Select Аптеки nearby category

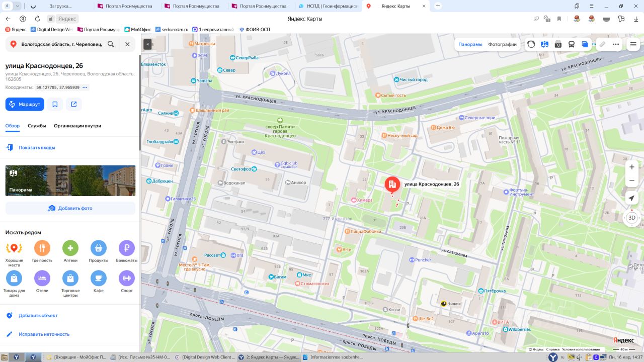coord(70,252)
